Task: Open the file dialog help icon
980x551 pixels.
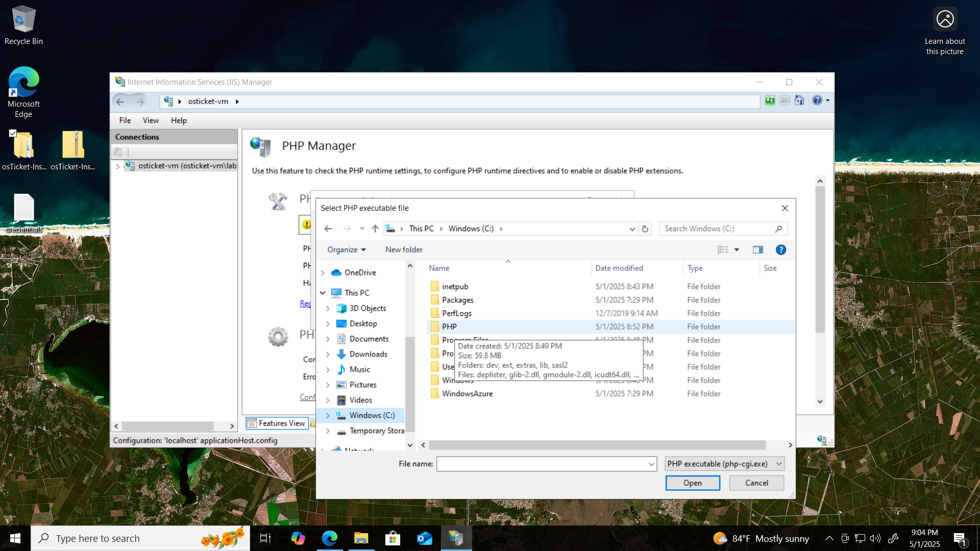Action: pos(781,249)
